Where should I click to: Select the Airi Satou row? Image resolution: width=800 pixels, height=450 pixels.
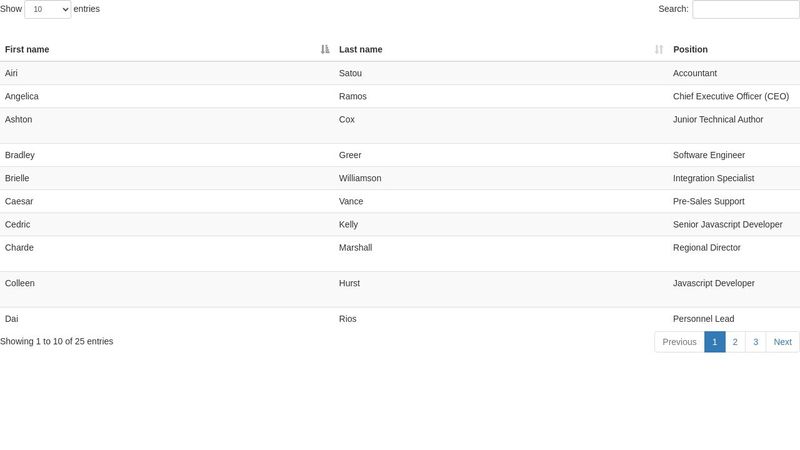400,73
